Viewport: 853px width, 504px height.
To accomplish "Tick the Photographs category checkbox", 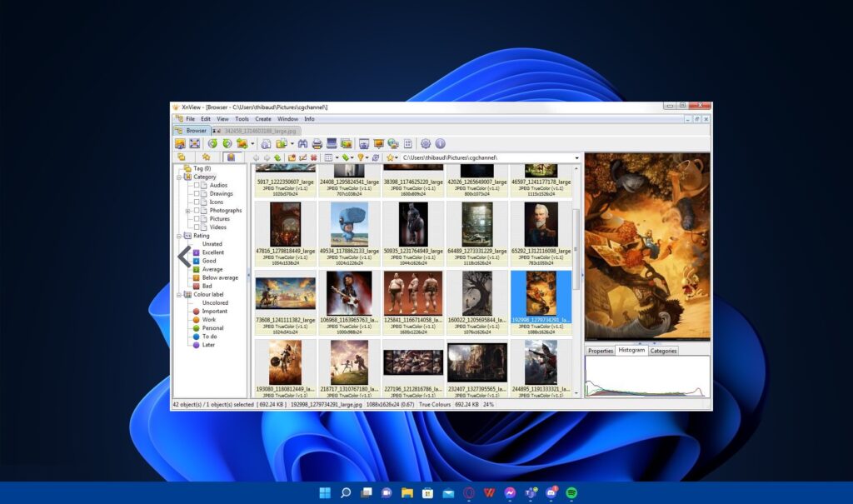I will click(197, 210).
